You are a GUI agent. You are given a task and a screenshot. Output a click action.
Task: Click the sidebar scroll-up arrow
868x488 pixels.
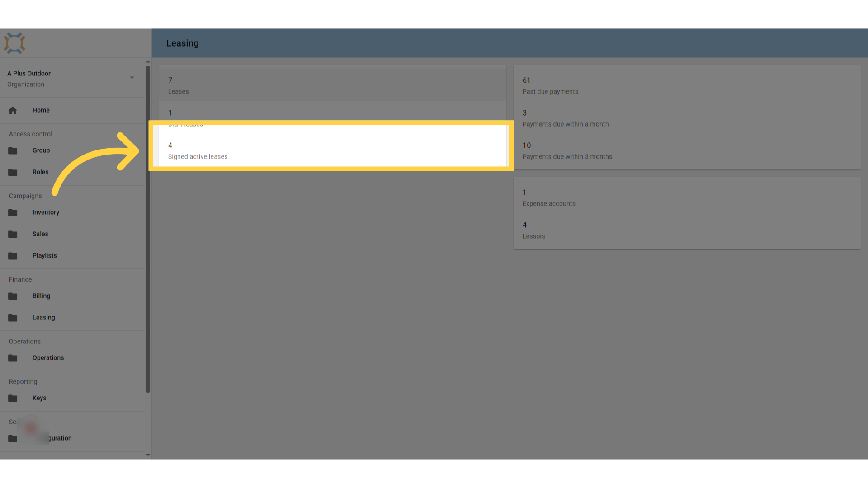coord(148,61)
